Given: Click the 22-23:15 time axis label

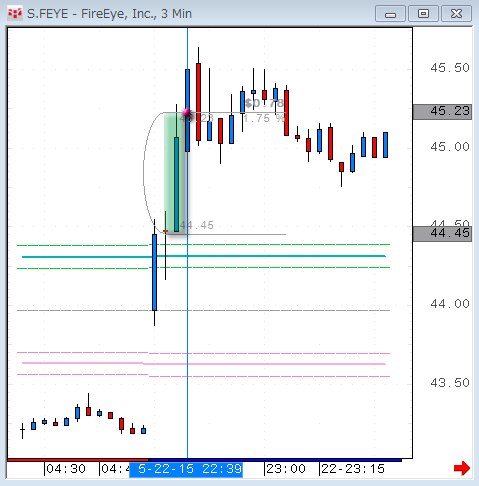Looking at the screenshot, I should pos(353,469).
